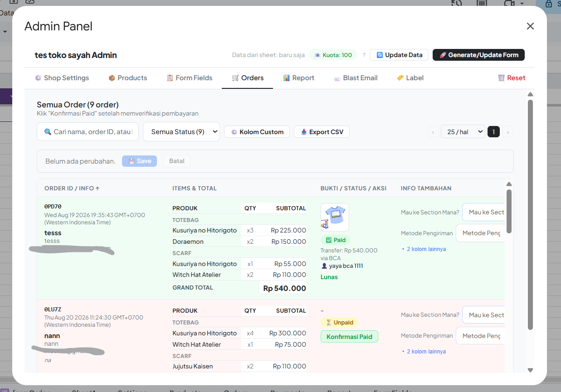The width and height of the screenshot is (561, 392).
Task: Click the outer panel vertical scrollbar thumb
Action: point(530,215)
